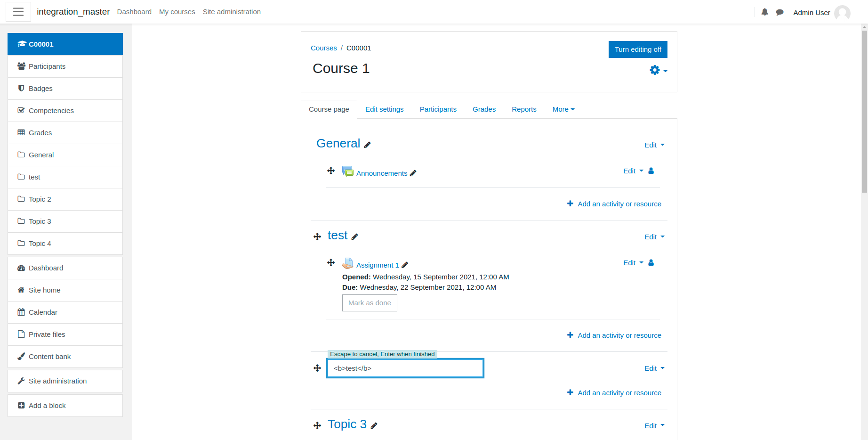This screenshot has height=440, width=868.
Task: Open Site home in the sidebar
Action: click(x=65, y=290)
